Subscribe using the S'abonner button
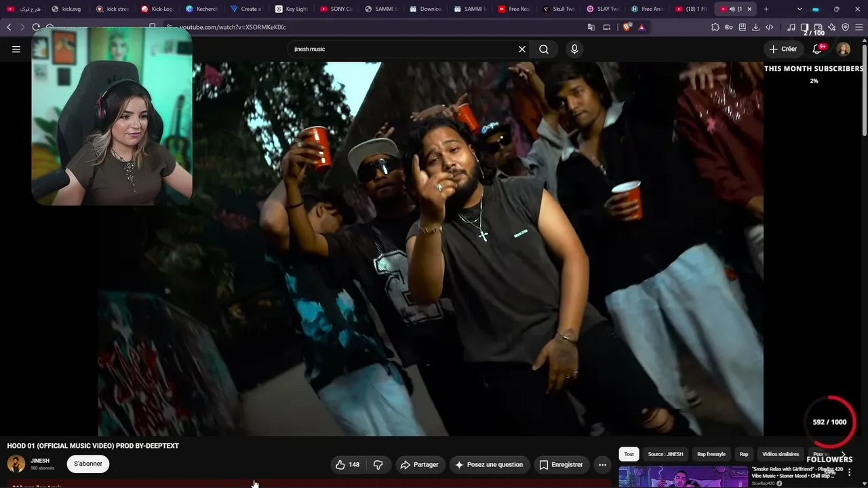868x488 pixels. coord(88,464)
